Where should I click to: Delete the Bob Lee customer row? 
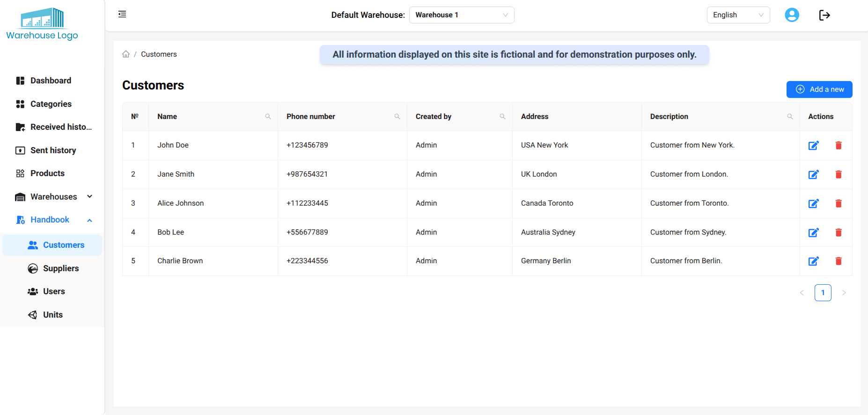(x=839, y=232)
